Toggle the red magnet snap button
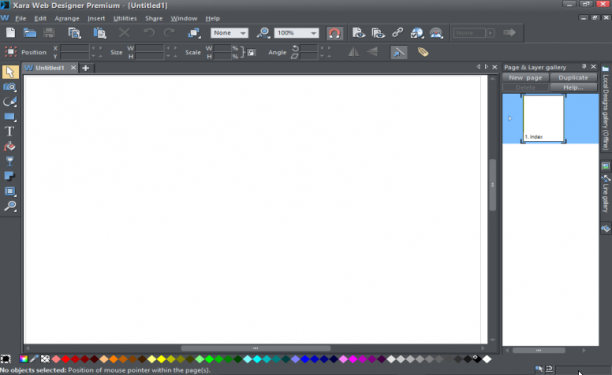 (x=334, y=33)
